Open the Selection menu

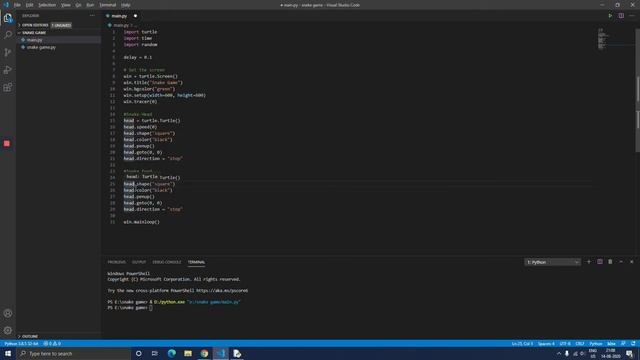(47, 5)
